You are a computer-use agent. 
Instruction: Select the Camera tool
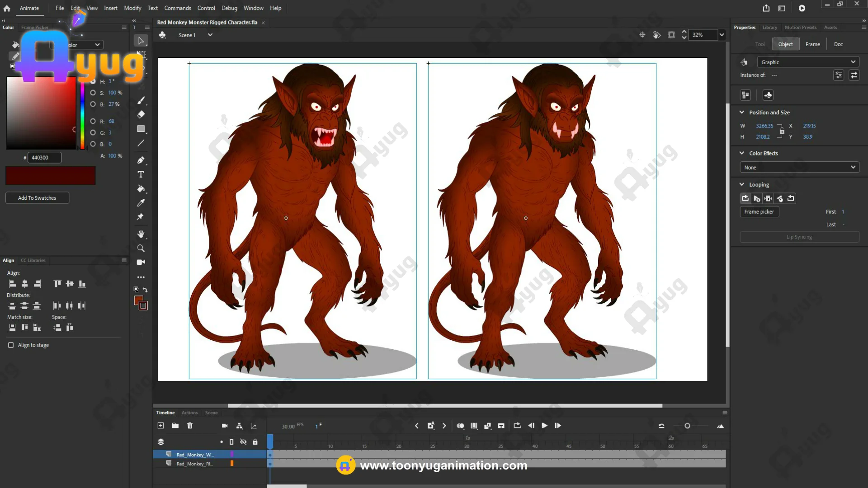[x=141, y=262]
